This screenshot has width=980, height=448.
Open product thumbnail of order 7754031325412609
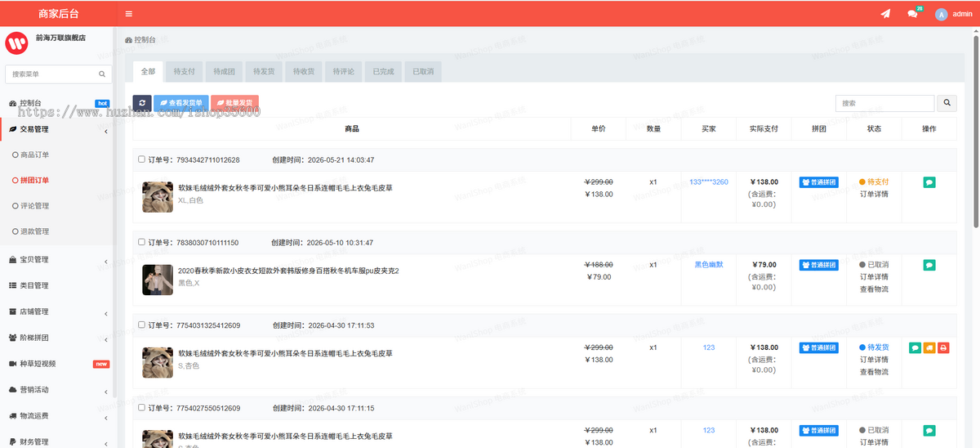(x=158, y=362)
